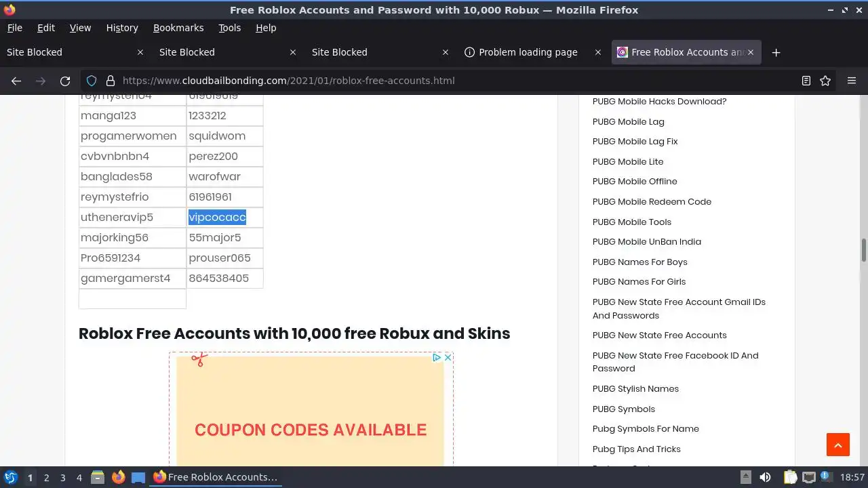The width and height of the screenshot is (868, 488).
Task: Click username cell banglades58
Action: pos(132,177)
